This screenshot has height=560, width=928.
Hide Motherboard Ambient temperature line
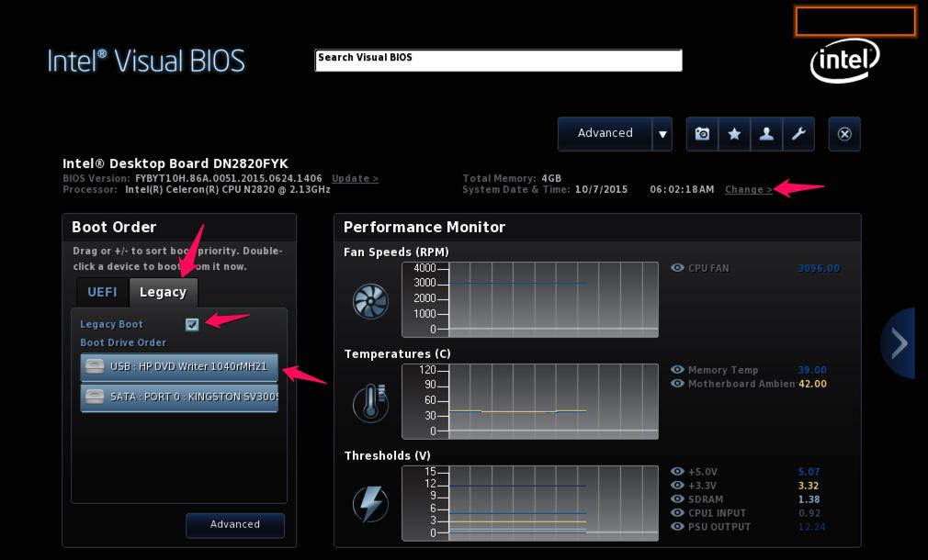677,384
